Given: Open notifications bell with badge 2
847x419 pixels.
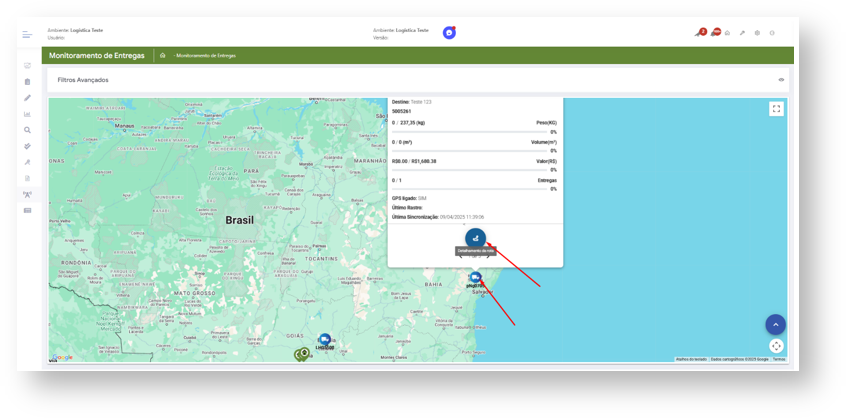Looking at the screenshot, I should [x=698, y=33].
